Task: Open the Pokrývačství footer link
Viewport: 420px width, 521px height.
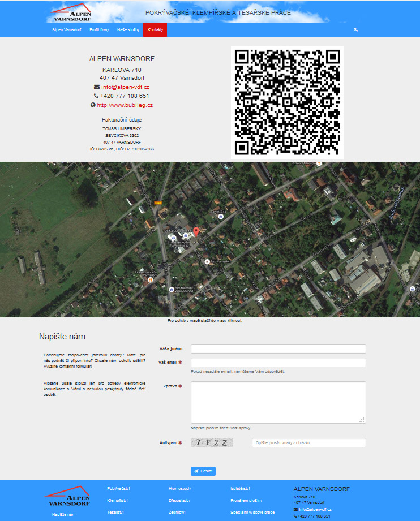Action: [x=118, y=488]
